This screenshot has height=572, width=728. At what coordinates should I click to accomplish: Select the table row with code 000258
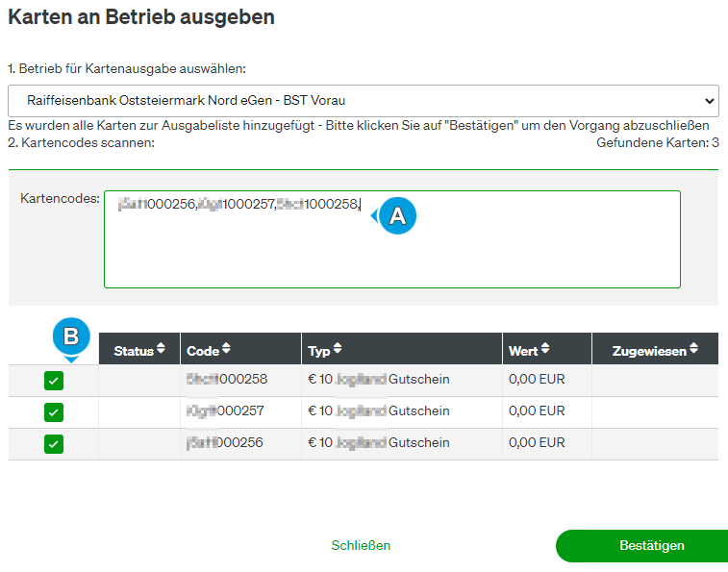(x=364, y=381)
